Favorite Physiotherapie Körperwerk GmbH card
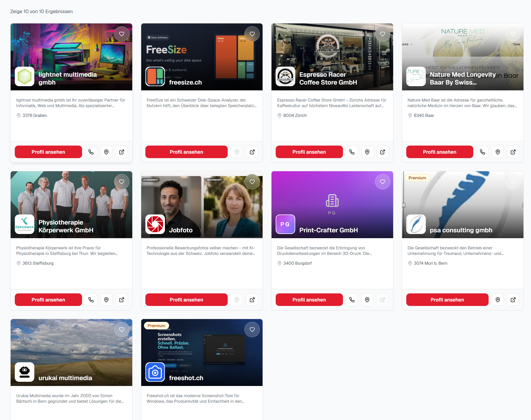The width and height of the screenshot is (531, 420). [x=122, y=182]
